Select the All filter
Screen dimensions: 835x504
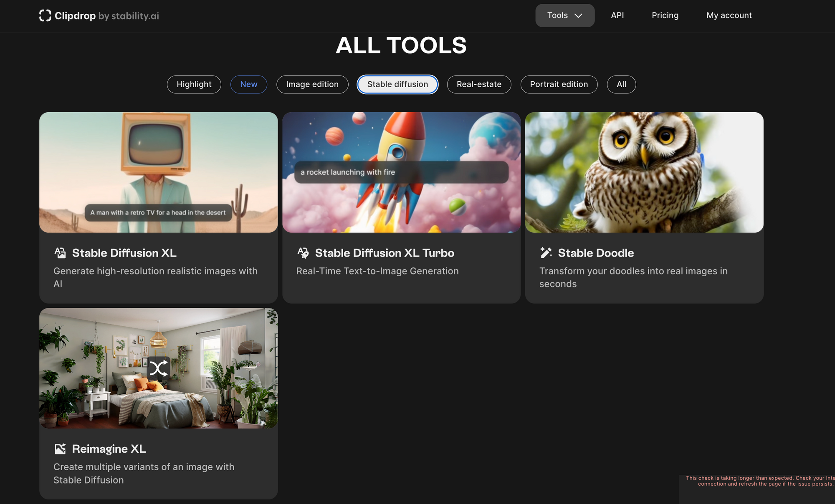coord(621,84)
